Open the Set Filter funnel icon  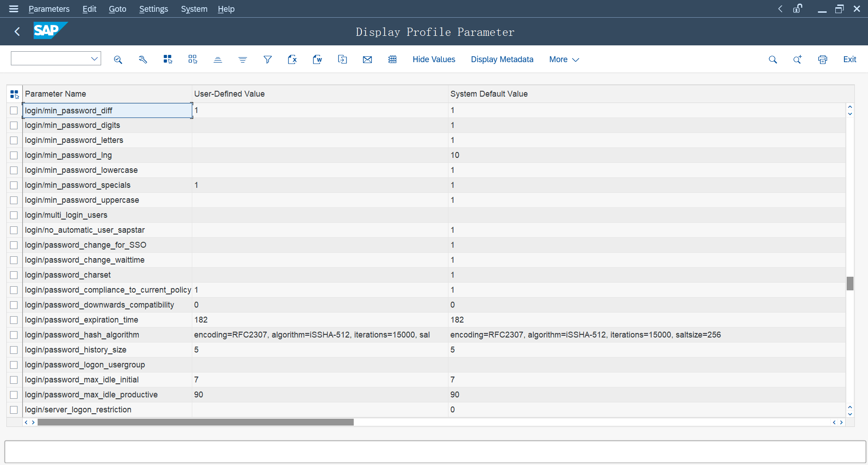pos(268,59)
